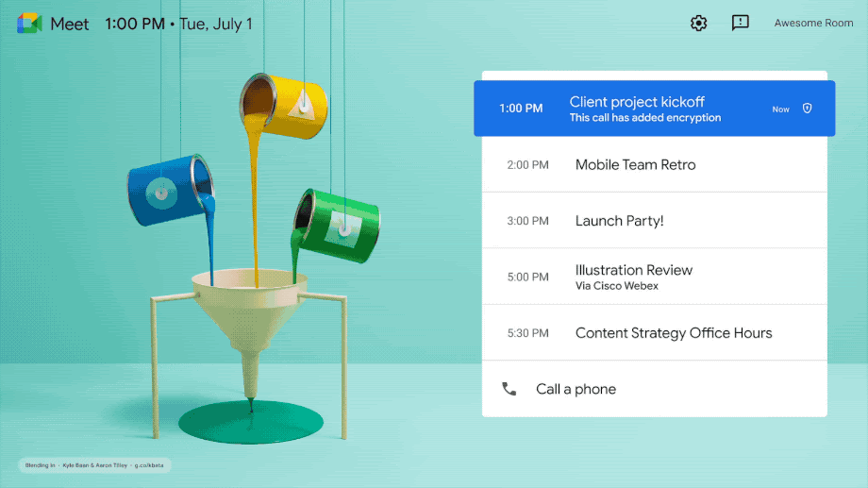868x488 pixels.
Task: Click the 5:00 PM time label
Action: point(527,277)
